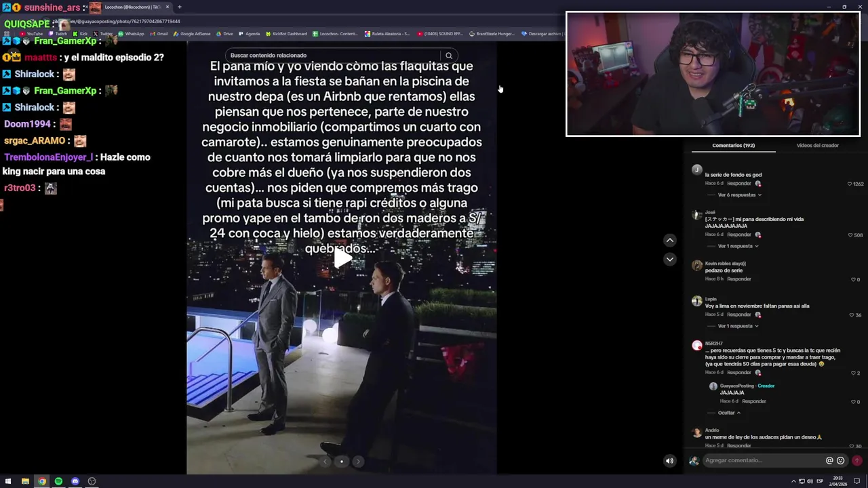Screen dimensions: 868x488
Task: Open Spotify from the taskbar
Action: pyautogui.click(x=58, y=481)
